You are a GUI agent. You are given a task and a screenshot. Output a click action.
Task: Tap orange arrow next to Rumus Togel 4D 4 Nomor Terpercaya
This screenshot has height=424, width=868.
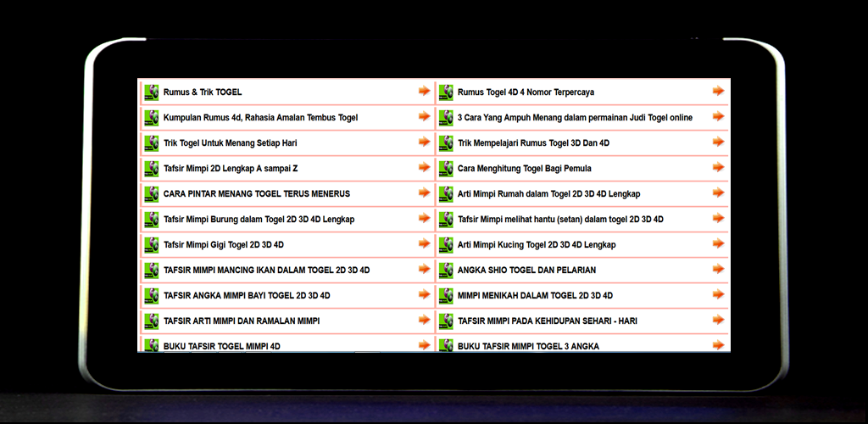pos(718,92)
